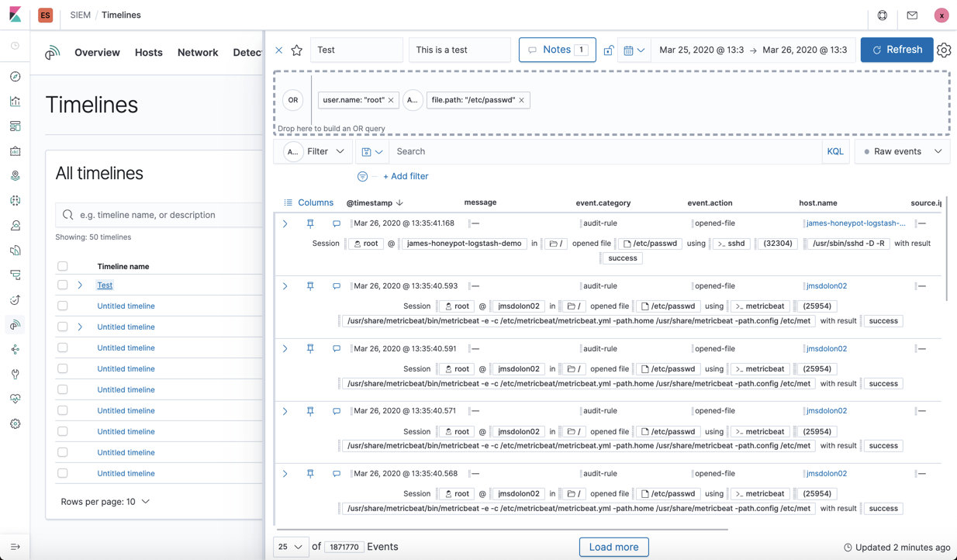The image size is (957, 560).
Task: Toggle KQL query language
Action: coord(835,152)
